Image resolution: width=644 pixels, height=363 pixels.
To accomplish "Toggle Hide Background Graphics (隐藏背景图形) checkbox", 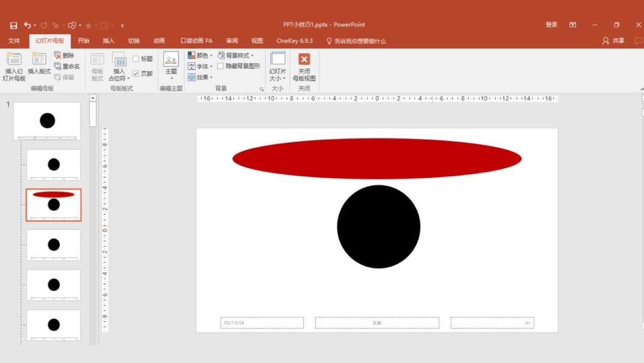I will [x=221, y=66].
